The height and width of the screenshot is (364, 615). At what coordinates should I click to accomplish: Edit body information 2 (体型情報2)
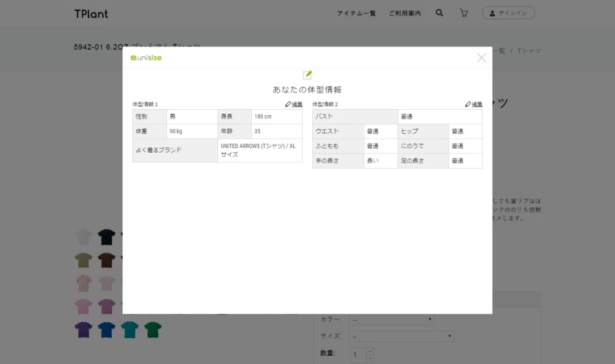pos(473,104)
